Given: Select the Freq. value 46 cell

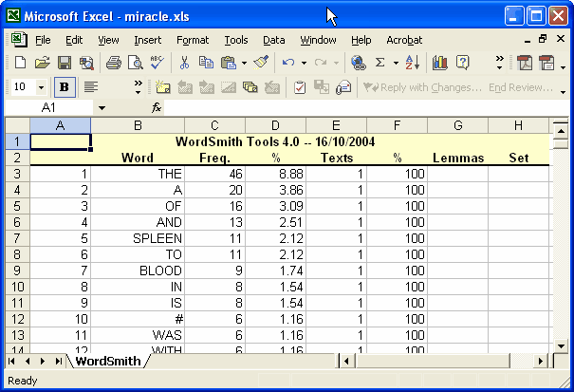Looking at the screenshot, I should pyautogui.click(x=214, y=174).
